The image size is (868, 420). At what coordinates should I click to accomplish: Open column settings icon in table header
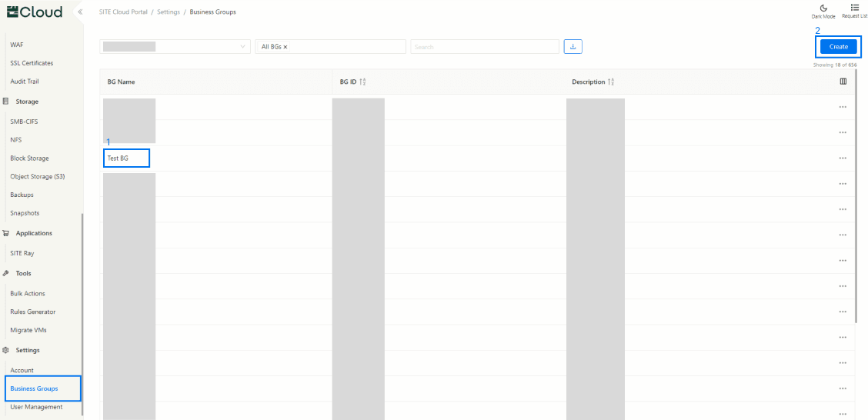(843, 82)
